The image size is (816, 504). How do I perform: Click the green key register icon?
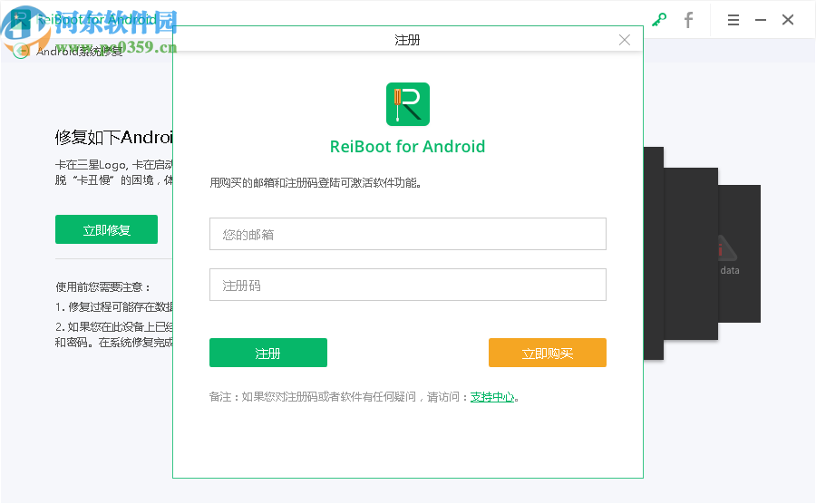[x=659, y=20]
